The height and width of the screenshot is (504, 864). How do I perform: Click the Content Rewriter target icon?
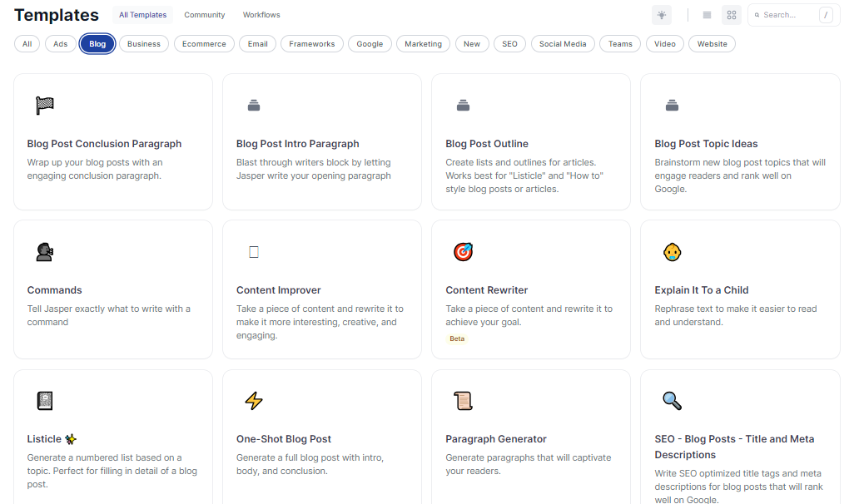pyautogui.click(x=464, y=252)
